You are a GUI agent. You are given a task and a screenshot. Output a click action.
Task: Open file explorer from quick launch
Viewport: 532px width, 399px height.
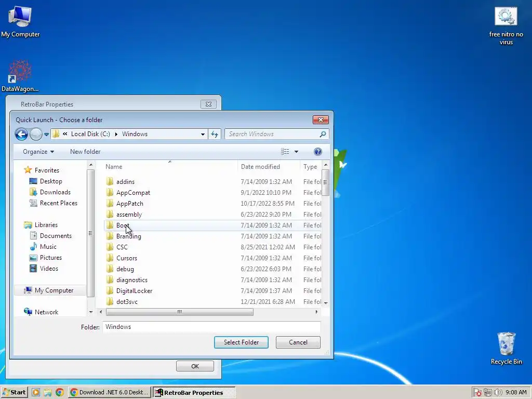(x=48, y=393)
